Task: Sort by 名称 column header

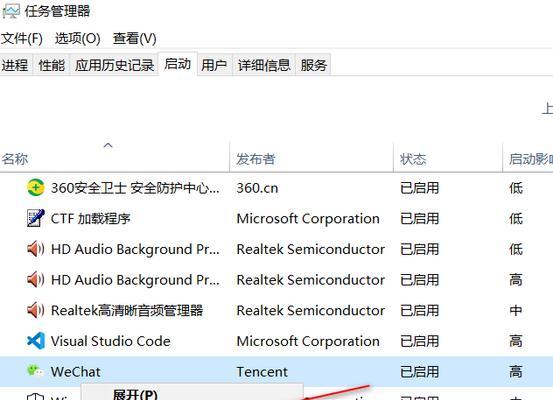Action: point(15,159)
